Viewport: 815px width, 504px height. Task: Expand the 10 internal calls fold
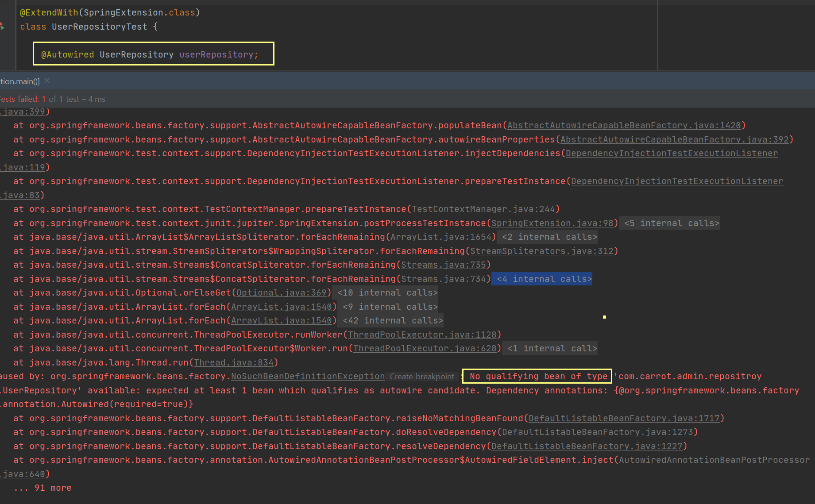385,293
